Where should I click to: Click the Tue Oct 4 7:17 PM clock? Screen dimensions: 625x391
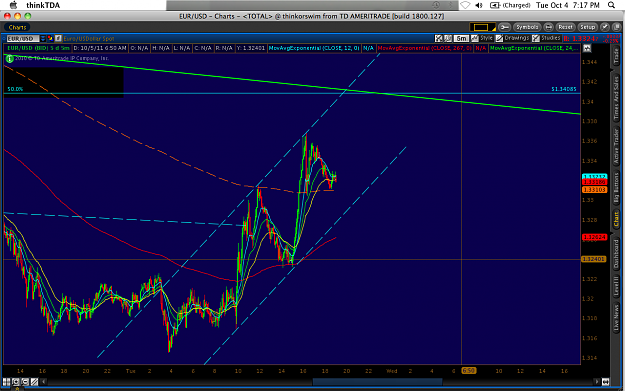click(568, 5)
